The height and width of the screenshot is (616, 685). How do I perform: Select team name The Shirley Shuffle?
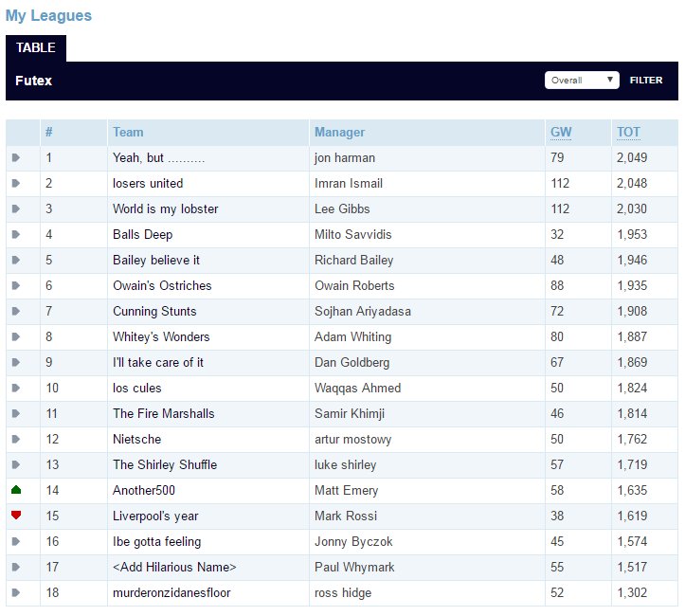click(x=165, y=464)
